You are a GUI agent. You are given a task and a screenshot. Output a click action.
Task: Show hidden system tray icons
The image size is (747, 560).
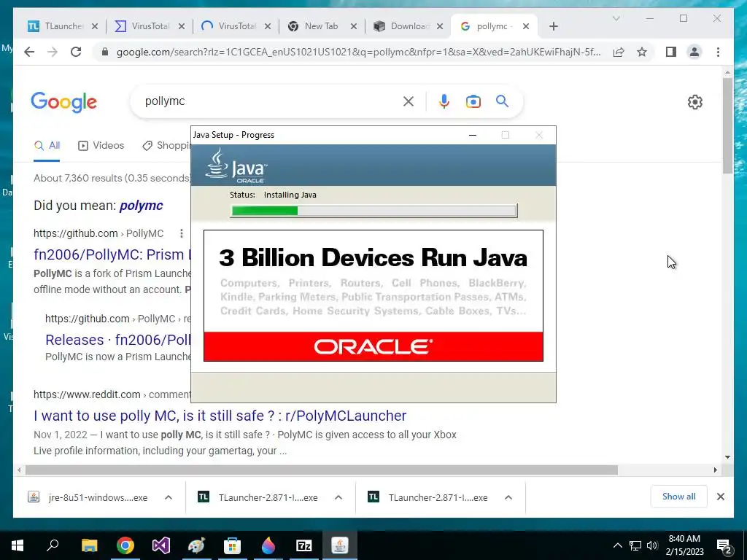pos(617,545)
